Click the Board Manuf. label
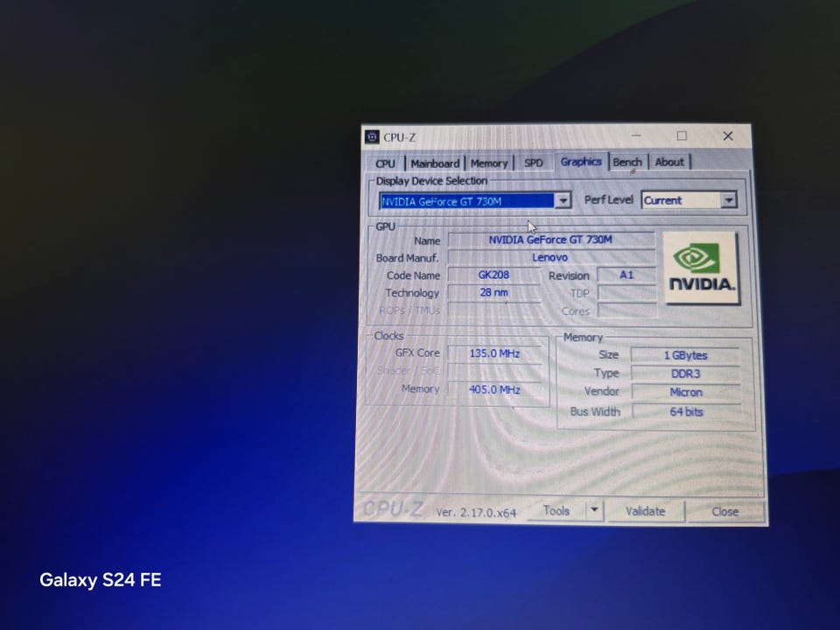 tap(407, 258)
